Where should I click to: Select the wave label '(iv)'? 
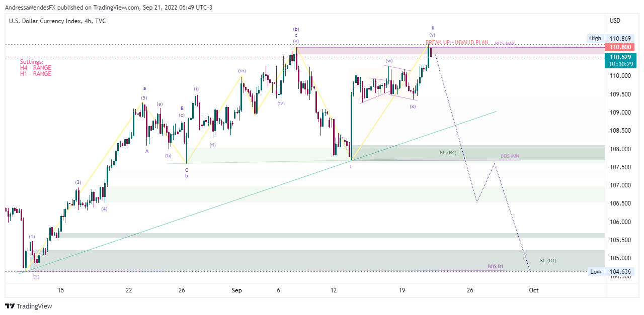click(281, 103)
